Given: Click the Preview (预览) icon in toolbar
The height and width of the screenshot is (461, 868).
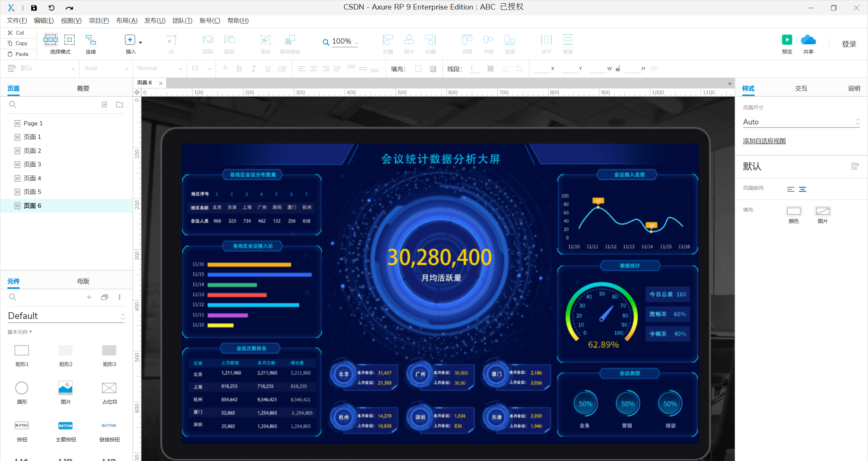Looking at the screenshot, I should pyautogui.click(x=787, y=40).
